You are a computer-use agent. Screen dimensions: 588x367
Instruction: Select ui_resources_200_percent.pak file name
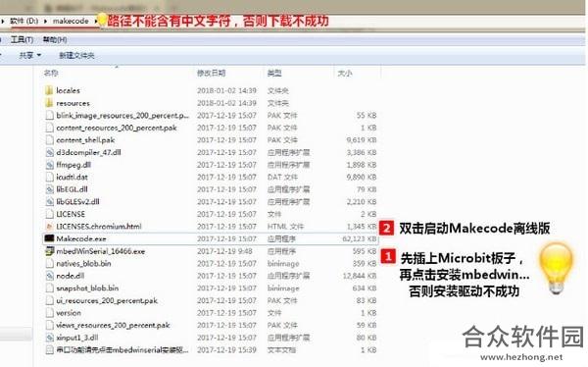(107, 300)
